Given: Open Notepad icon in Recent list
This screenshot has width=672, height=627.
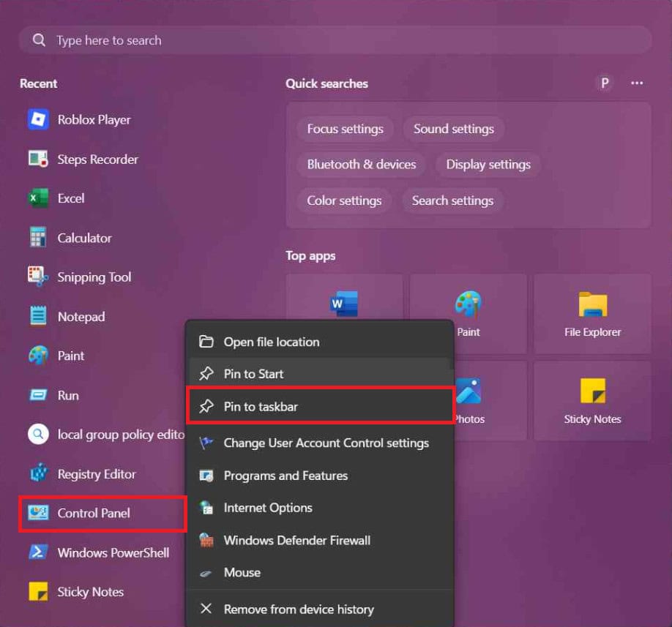Looking at the screenshot, I should [38, 316].
